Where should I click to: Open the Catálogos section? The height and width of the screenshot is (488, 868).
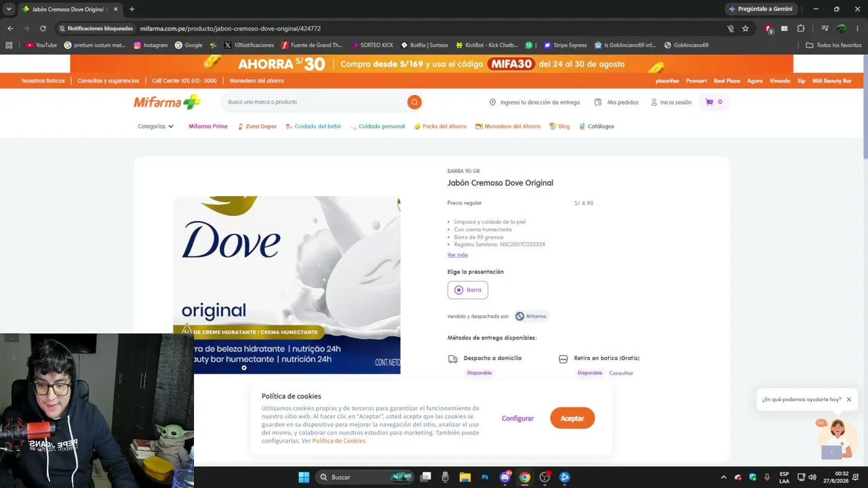point(597,127)
